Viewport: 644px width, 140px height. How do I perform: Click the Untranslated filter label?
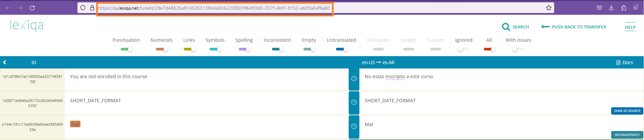coord(341,40)
